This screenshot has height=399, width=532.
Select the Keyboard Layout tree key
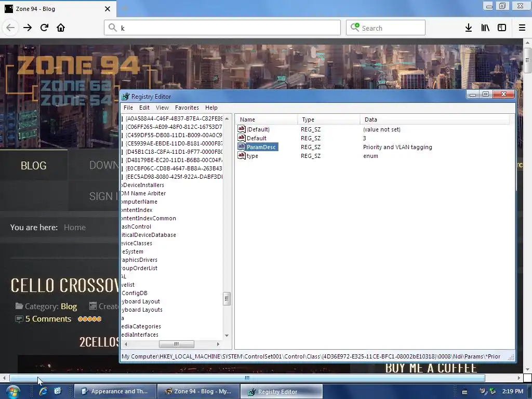click(141, 301)
